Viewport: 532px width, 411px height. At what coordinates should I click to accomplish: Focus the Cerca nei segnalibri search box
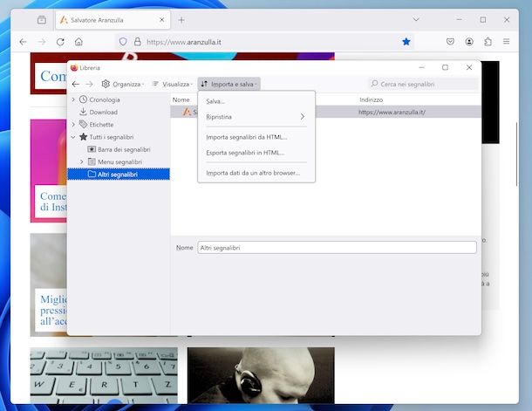click(x=423, y=84)
